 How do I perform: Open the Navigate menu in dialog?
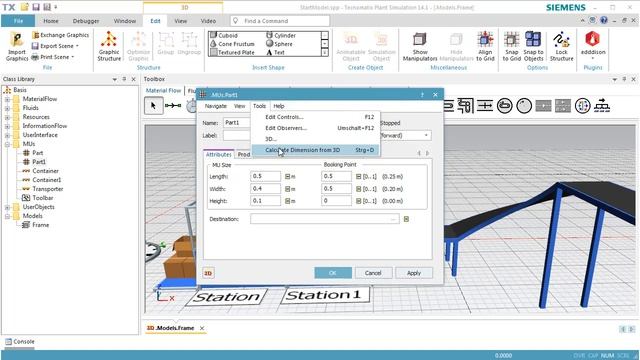tap(216, 106)
